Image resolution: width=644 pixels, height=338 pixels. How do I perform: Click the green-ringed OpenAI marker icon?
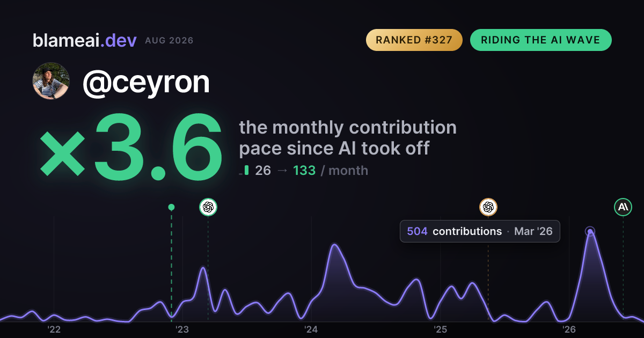tap(208, 207)
